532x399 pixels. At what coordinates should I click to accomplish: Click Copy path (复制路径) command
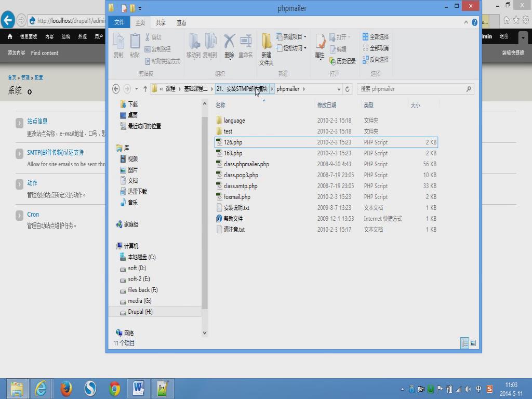[158, 49]
